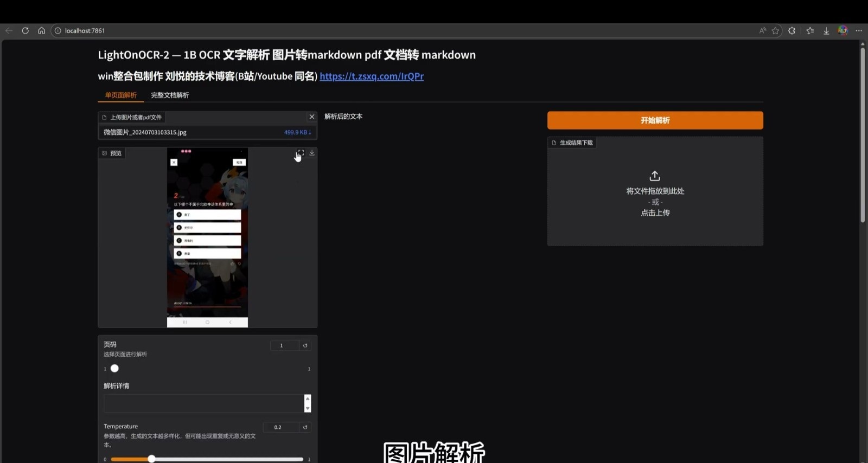Switch to the 单页面解析 tab
The height and width of the screenshot is (463, 868).
[120, 95]
